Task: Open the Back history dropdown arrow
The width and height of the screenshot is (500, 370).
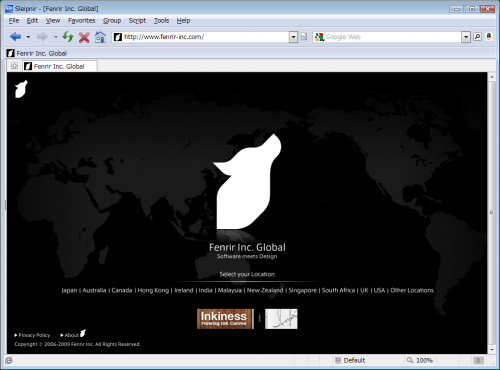Action: point(28,37)
